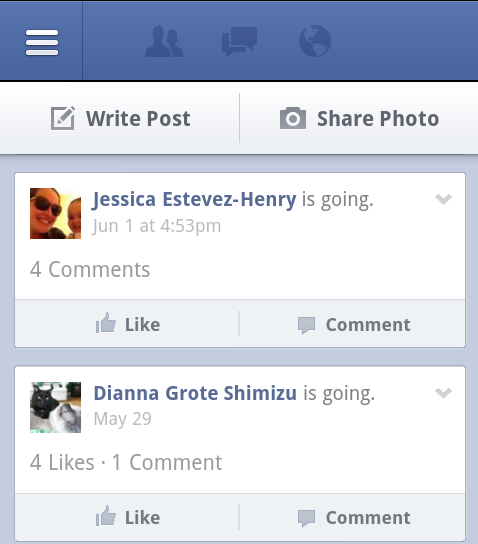
Task: Click thumbs-up icon on Jessica's post
Action: click(x=105, y=323)
